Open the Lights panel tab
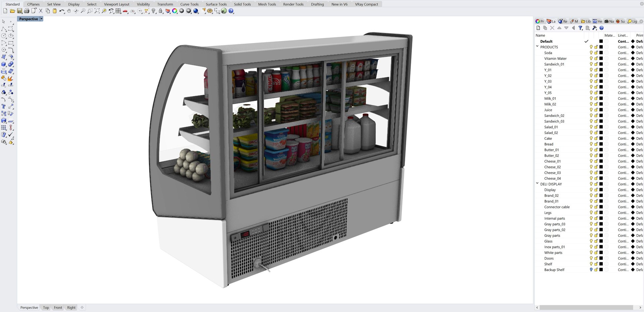This screenshot has height=312, width=644. click(632, 21)
